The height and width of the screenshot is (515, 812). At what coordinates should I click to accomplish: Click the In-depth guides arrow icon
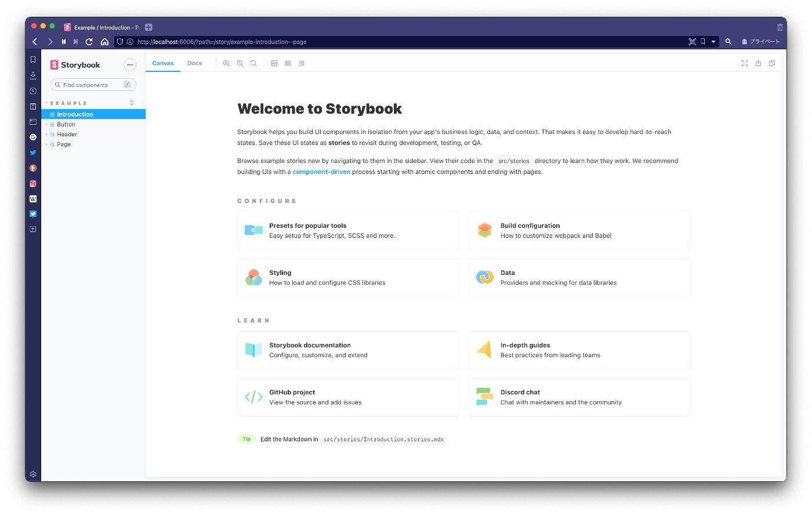pos(484,349)
